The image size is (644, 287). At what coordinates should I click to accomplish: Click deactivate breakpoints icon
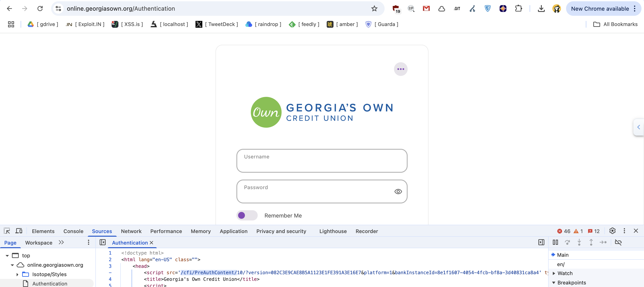point(618,242)
